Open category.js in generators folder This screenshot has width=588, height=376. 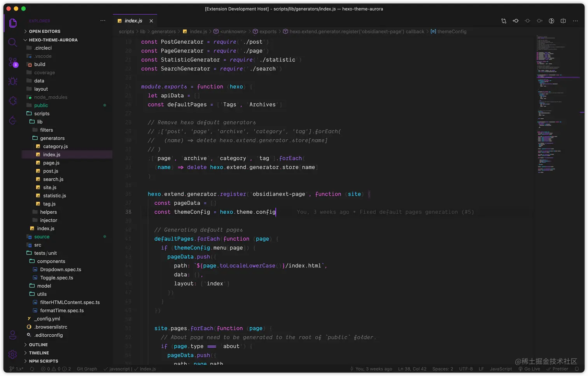click(55, 147)
